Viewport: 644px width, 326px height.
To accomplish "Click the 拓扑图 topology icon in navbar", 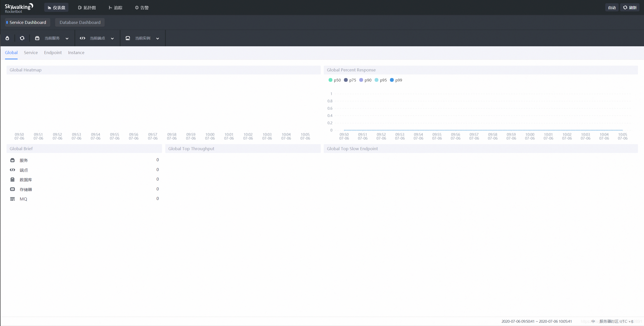I will coord(80,8).
